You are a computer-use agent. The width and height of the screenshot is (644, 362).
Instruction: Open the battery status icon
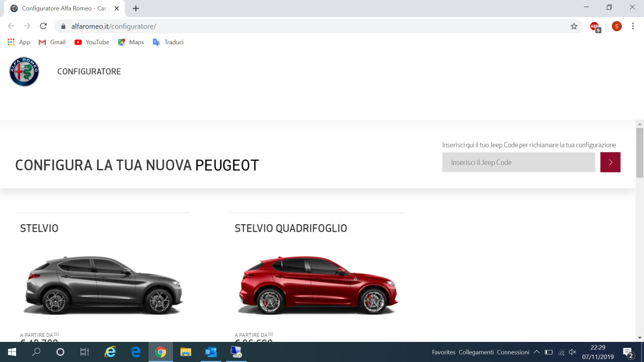point(549,352)
